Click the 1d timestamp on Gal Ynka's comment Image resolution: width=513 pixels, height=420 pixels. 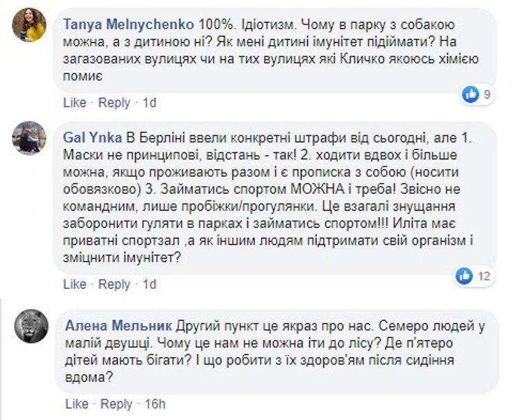[x=149, y=285]
